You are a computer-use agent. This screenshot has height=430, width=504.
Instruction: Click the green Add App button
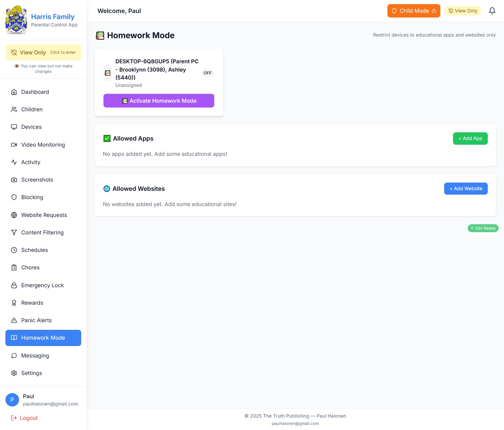(470, 138)
